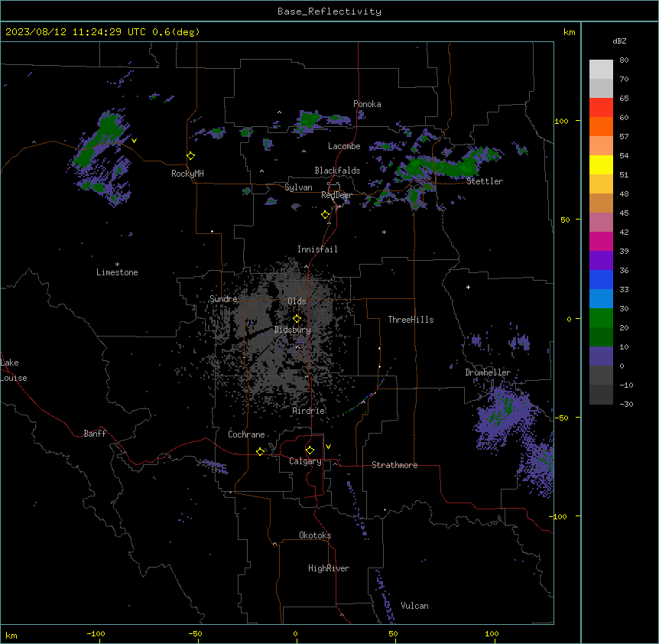
Task: Select the Airdrie city label
Action: [309, 411]
